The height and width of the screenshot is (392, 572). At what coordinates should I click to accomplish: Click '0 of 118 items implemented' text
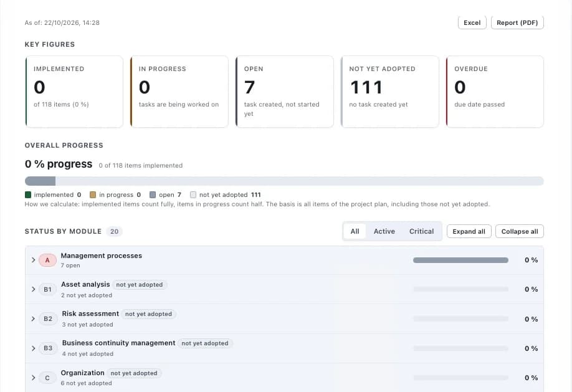tap(140, 165)
